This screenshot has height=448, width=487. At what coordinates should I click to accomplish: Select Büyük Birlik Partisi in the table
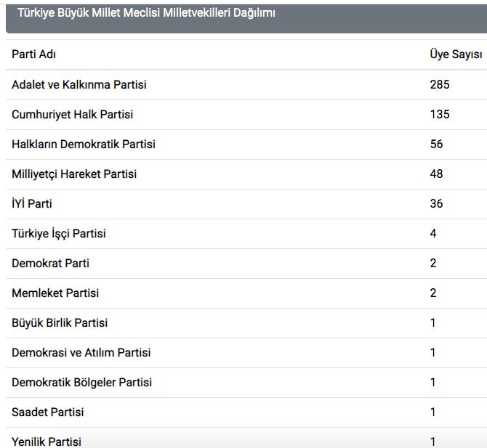(x=60, y=323)
